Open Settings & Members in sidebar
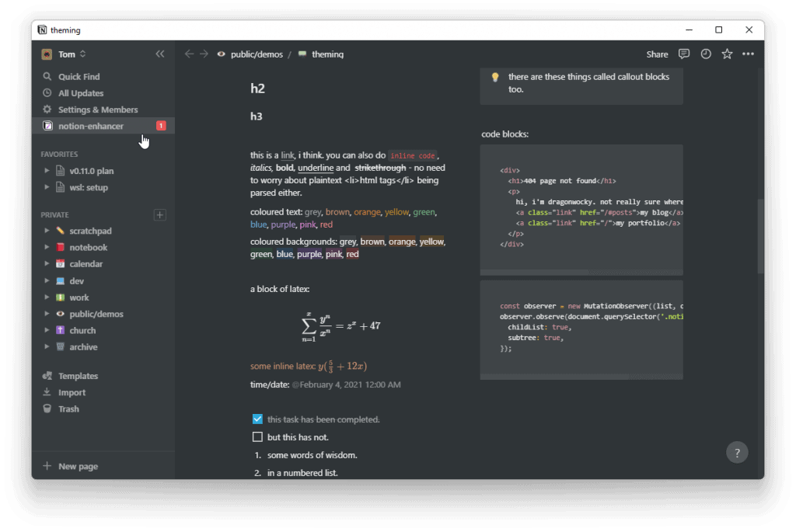Screen dimensions: 796x532 (97, 110)
